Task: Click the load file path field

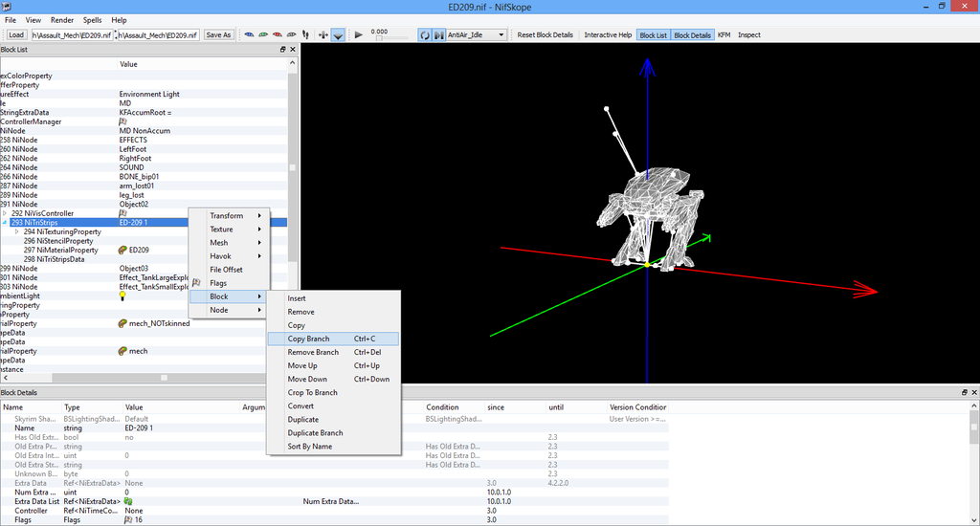Action: coord(72,35)
